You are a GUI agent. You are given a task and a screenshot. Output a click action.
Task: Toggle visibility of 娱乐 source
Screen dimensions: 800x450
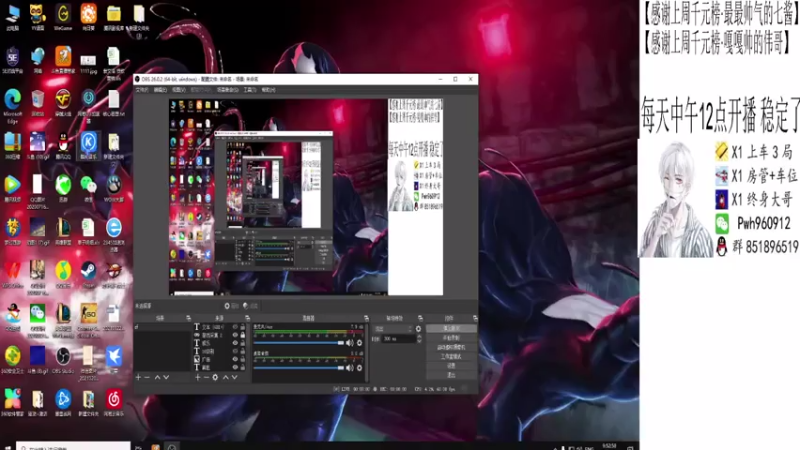coord(235,343)
